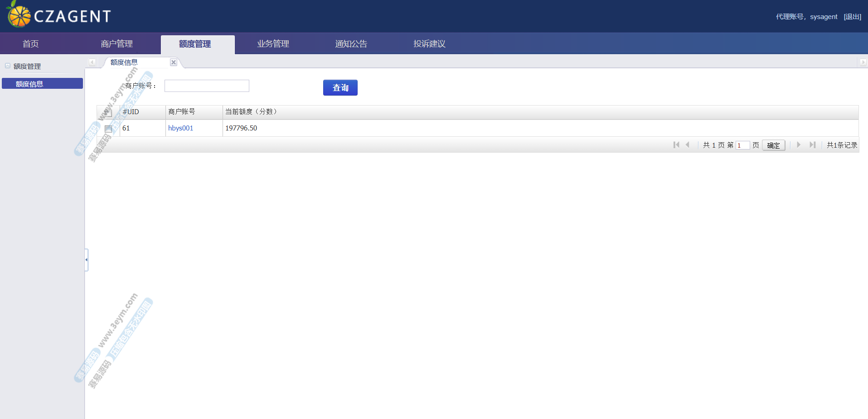Focus the 商户账号 input field
This screenshot has width=868, height=419.
click(207, 86)
